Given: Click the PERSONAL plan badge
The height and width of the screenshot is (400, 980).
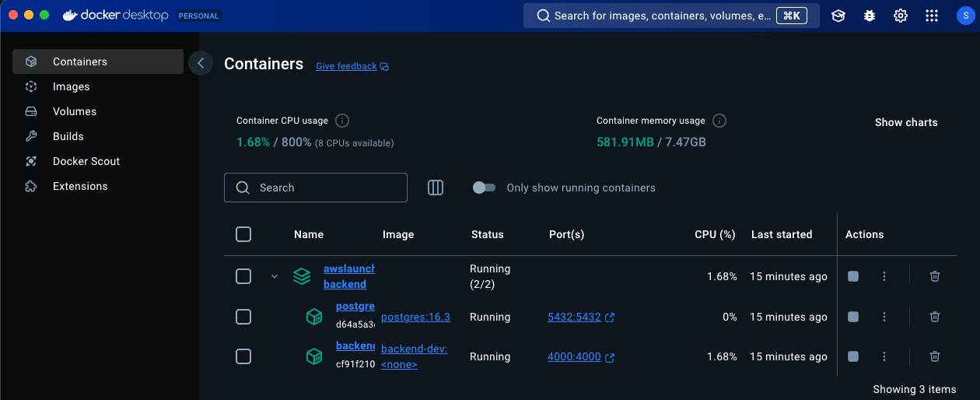Looking at the screenshot, I should (x=199, y=16).
